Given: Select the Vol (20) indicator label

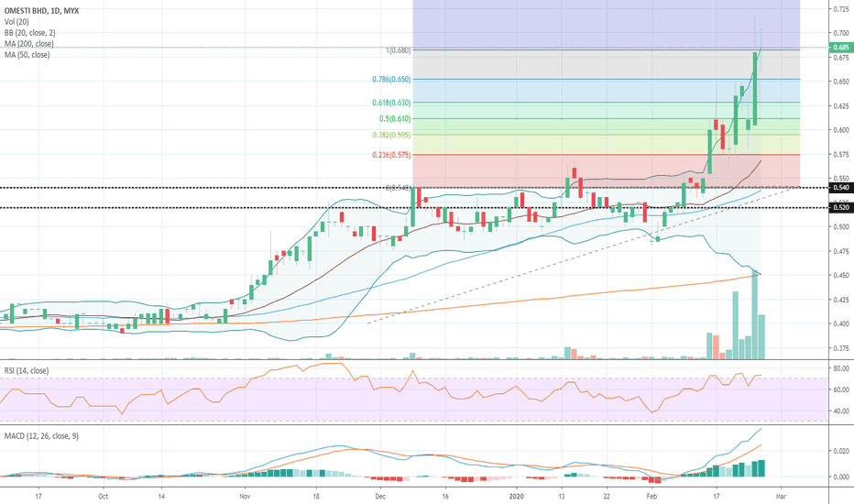Looking at the screenshot, I should tap(16, 22).
